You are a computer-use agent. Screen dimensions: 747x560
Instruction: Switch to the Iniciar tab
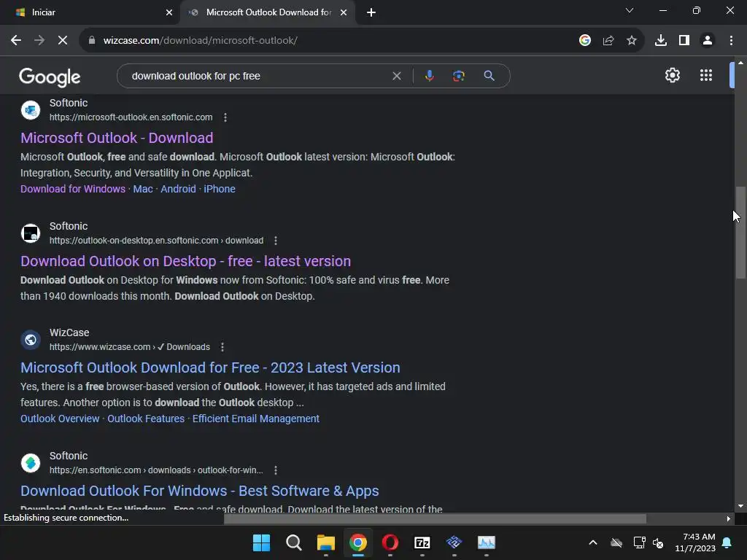(90, 12)
